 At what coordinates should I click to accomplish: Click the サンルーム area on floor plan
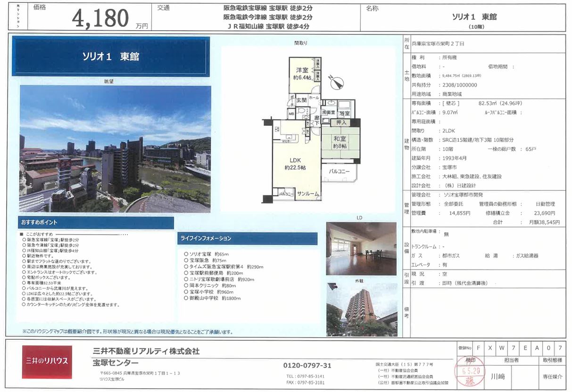point(308,194)
